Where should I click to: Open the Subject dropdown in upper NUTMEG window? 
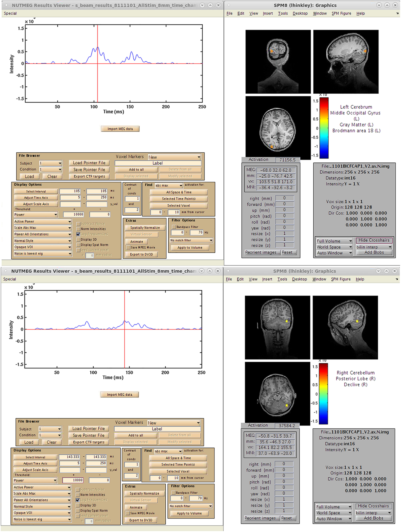tap(51, 163)
